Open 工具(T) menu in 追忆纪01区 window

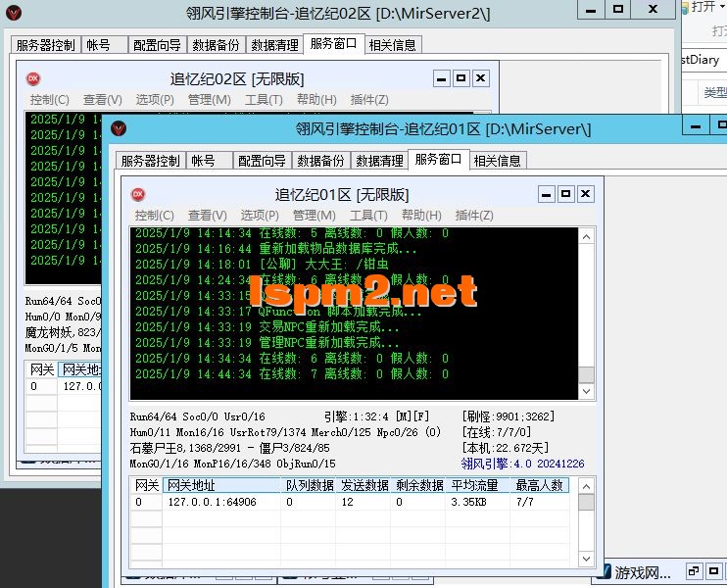(x=368, y=216)
